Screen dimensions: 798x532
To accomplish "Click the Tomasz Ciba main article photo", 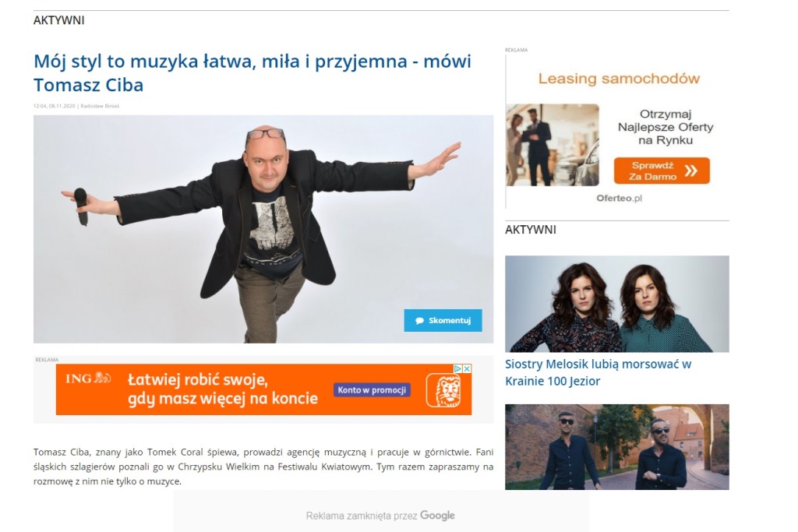I will coord(263,229).
